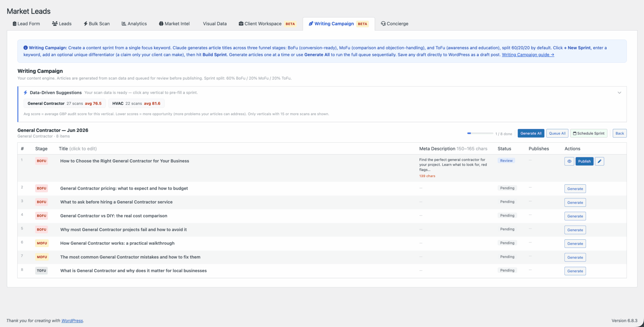The height and width of the screenshot is (327, 644).
Task: Click the TOFU stage badge
Action: [x=42, y=271]
